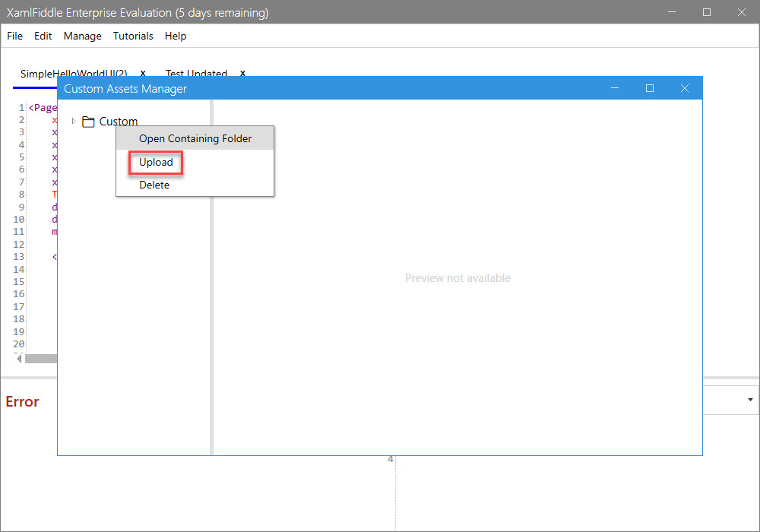The image size is (760, 532).
Task: Close the Custom Assets Manager window
Action: click(685, 88)
